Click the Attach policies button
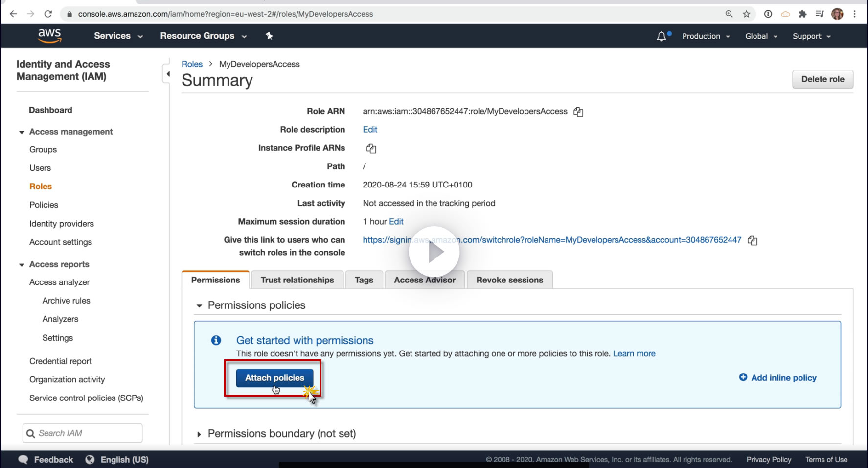The height and width of the screenshot is (468, 868). 274,378
